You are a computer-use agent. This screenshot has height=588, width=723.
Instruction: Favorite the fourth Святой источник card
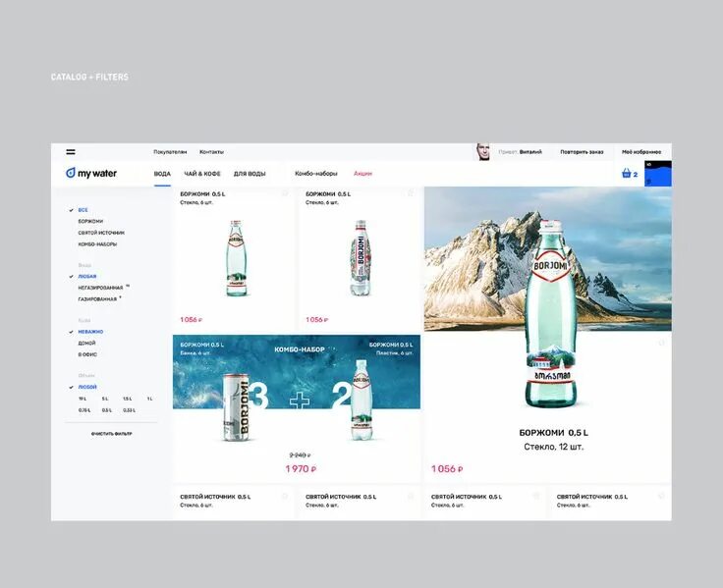(x=662, y=497)
